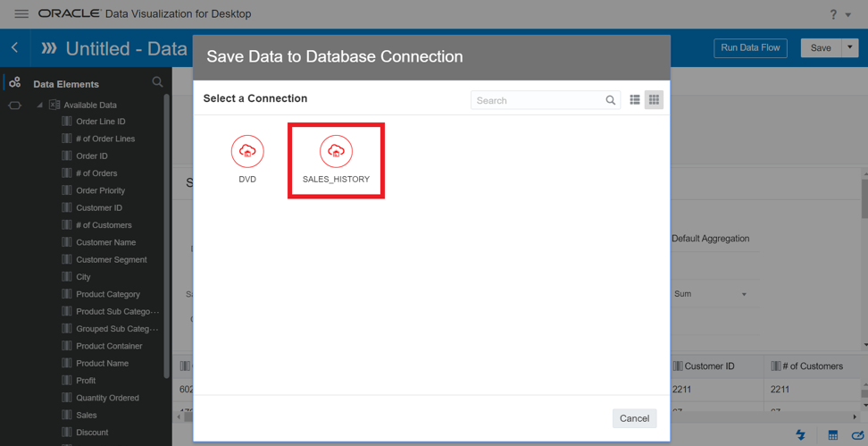Collapse the Available Data tree node
Viewport: 868px width, 446px height.
40,105
